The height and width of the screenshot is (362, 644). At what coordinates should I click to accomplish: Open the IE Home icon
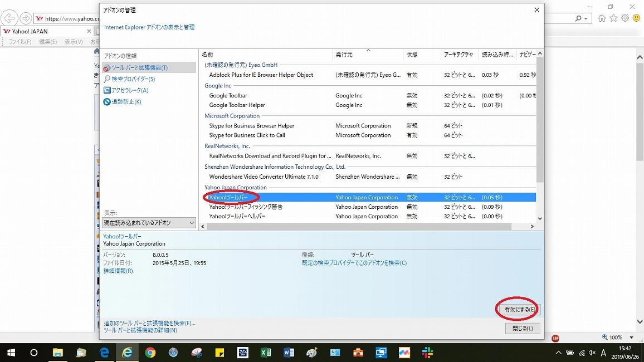(x=602, y=18)
